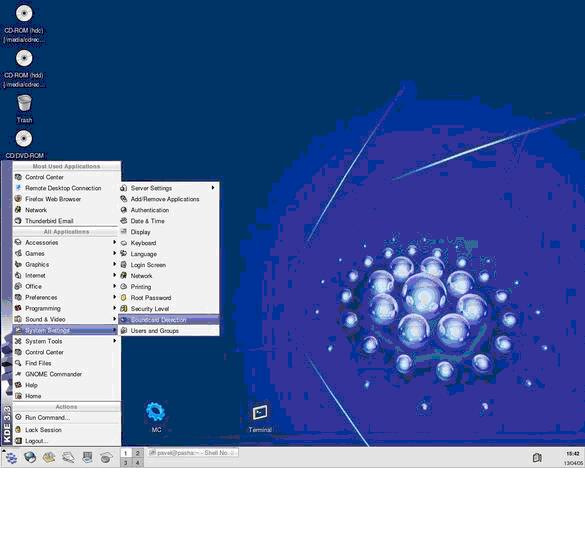Launch GNOME Commander from menu
Image resolution: width=585 pixels, height=554 pixels.
[66, 374]
